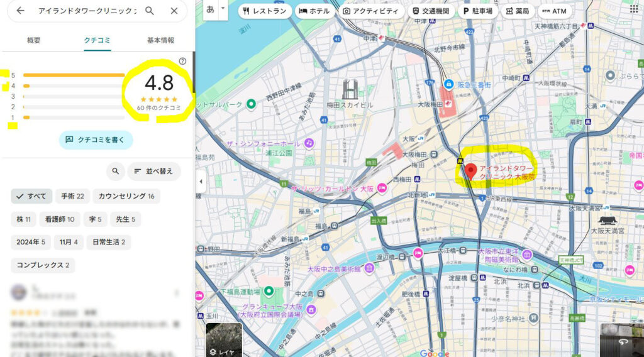Select the クチコミ tab
The image size is (644, 357).
pos(97,40)
